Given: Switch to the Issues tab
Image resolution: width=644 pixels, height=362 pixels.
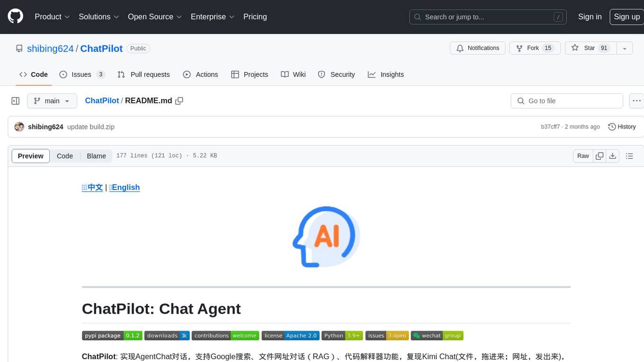Looking at the screenshot, I should 82,74.
